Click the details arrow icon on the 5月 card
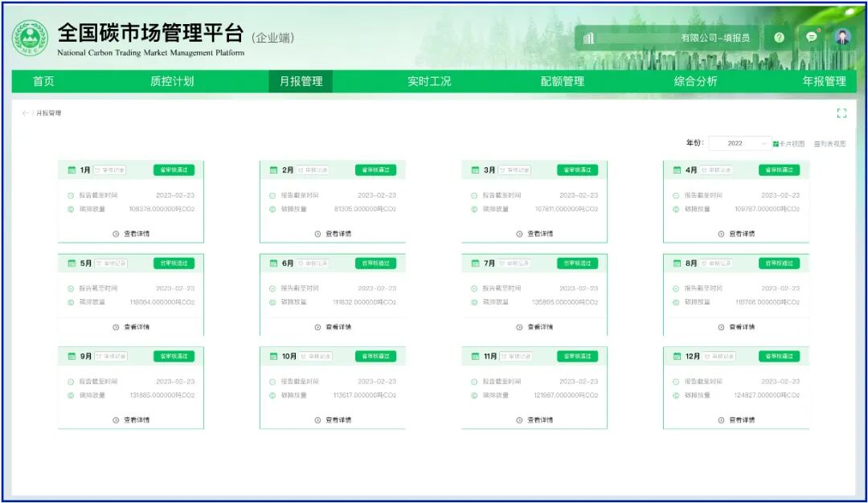 [x=116, y=327]
